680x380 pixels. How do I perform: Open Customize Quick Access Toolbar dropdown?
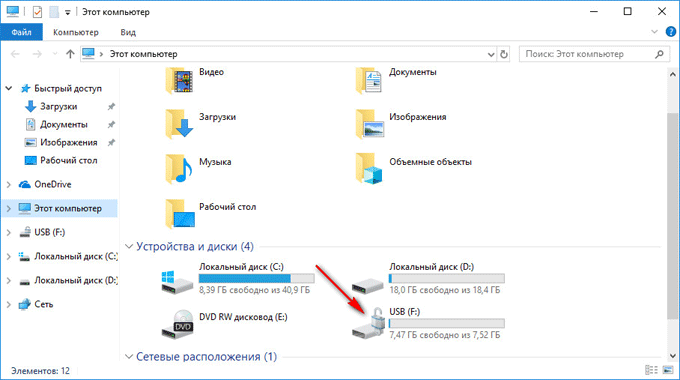pos(68,13)
